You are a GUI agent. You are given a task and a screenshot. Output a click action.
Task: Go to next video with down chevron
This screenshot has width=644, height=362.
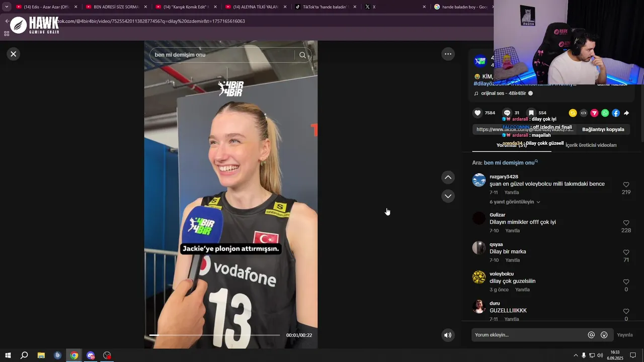(448, 196)
